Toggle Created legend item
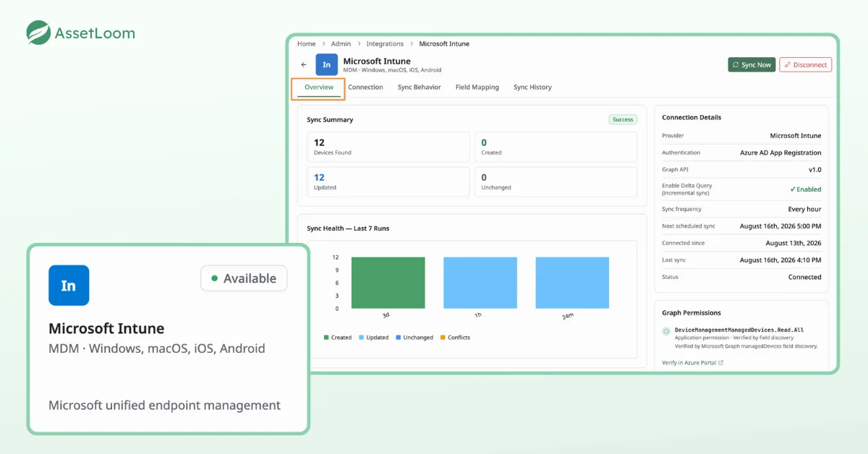The image size is (868, 454). tap(338, 338)
